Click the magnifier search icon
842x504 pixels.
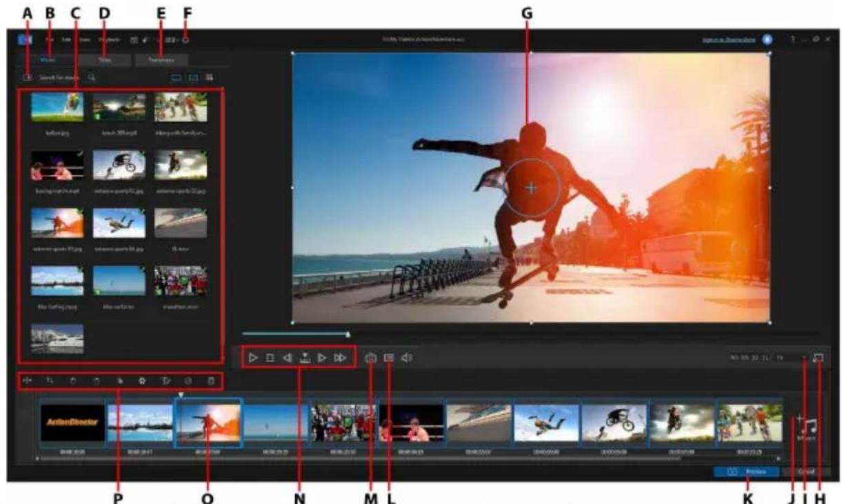[x=92, y=78]
